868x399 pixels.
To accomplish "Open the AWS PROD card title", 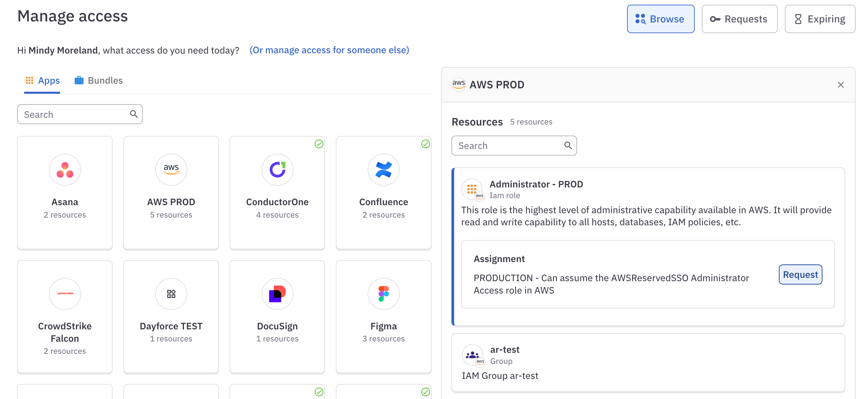I will (171, 202).
